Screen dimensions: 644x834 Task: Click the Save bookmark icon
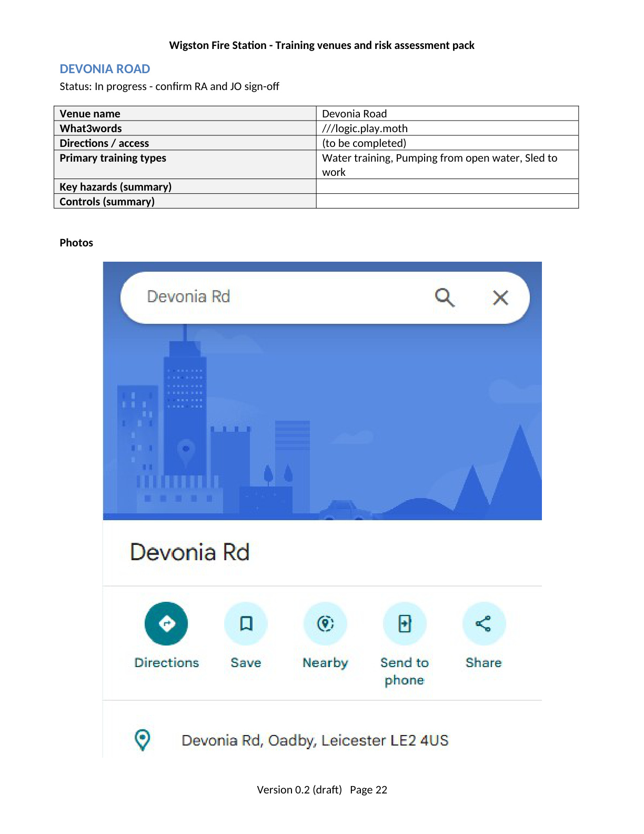tap(246, 623)
